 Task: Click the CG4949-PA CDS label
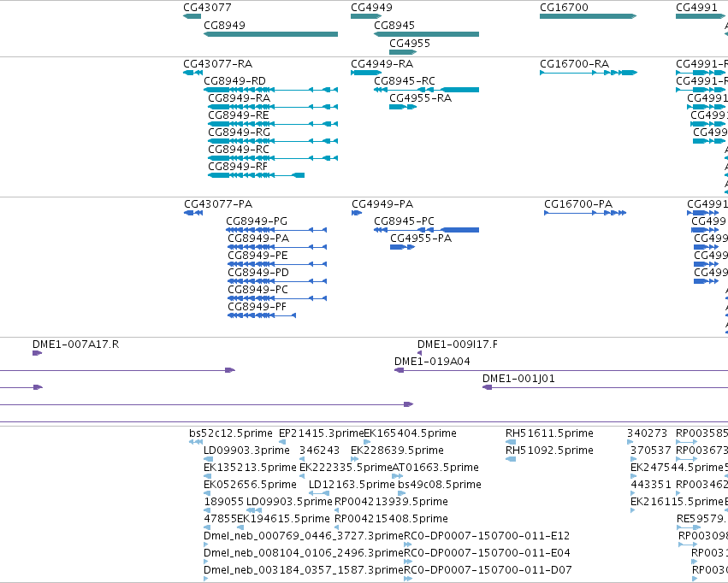382,204
